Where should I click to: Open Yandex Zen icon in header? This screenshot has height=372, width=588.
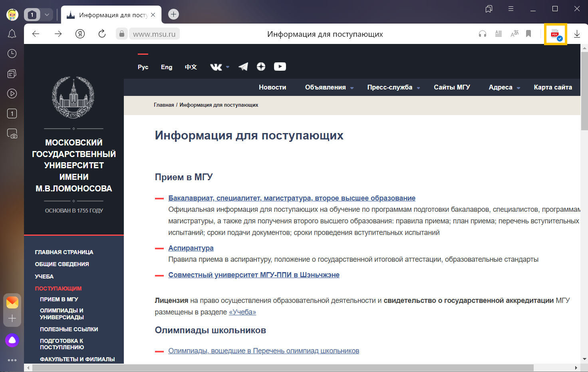tap(261, 67)
